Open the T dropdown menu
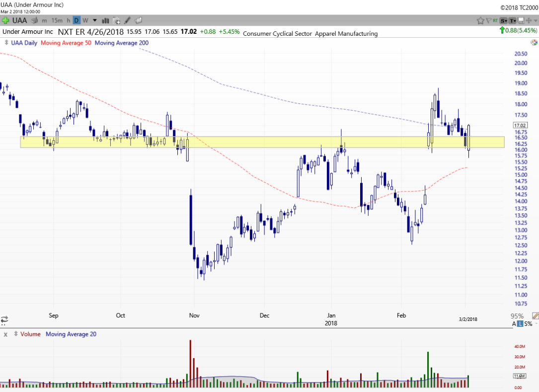Viewport: 539px width, 392px height. coord(512,20)
